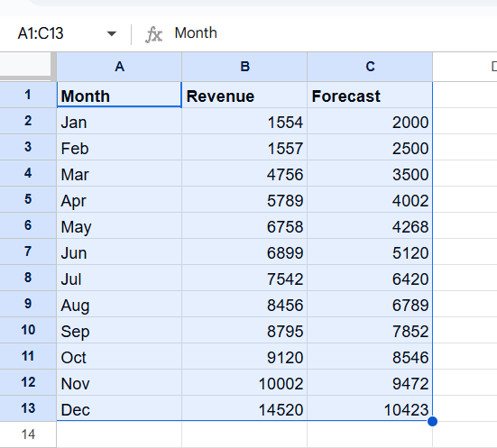Screen dimensions: 497x448
Task: Click the name box showing A1:C13
Action: tap(41, 33)
